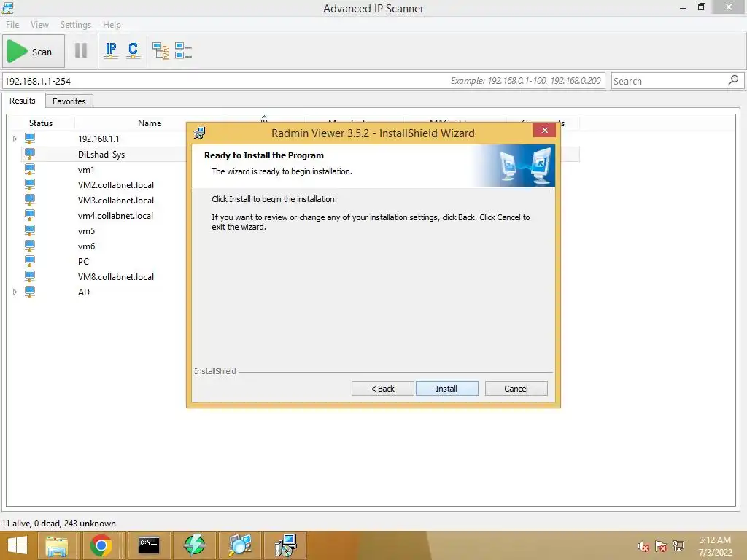Click the computer icon beside DiLshad-Sys
The width and height of the screenshot is (747, 560).
point(30,154)
